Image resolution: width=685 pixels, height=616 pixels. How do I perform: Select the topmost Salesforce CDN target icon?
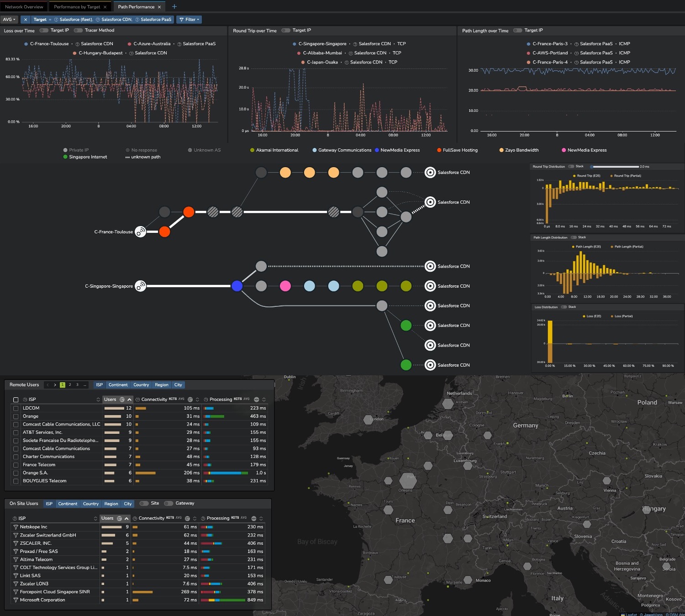[430, 173]
